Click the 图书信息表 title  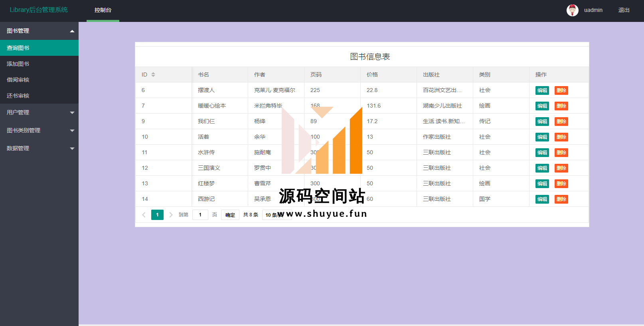(370, 57)
